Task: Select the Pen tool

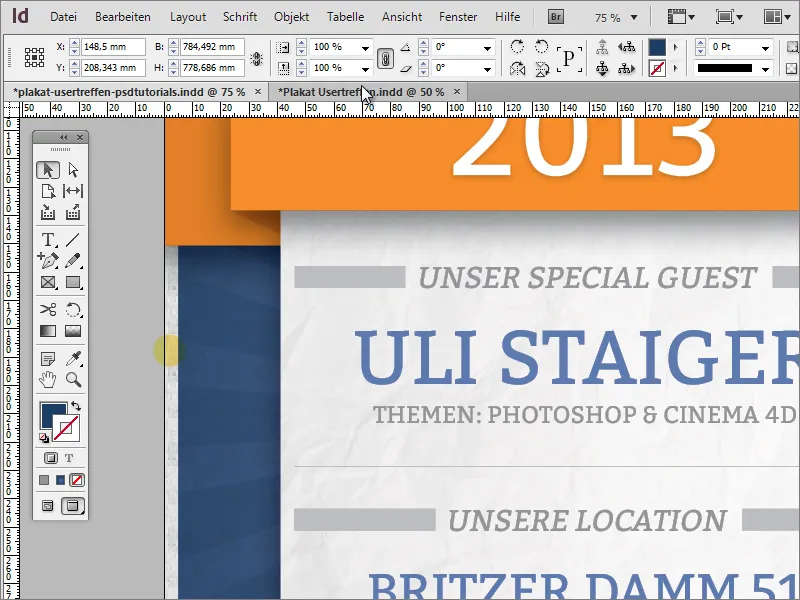Action: (x=48, y=260)
